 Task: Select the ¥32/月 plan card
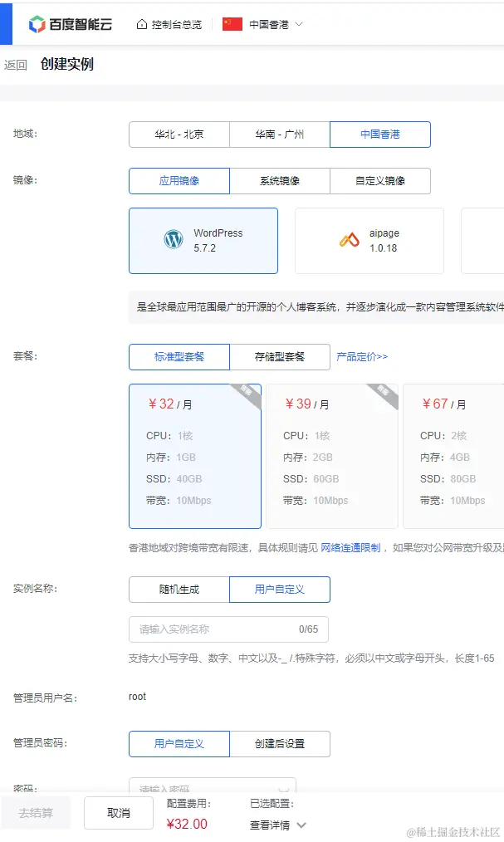pos(195,456)
